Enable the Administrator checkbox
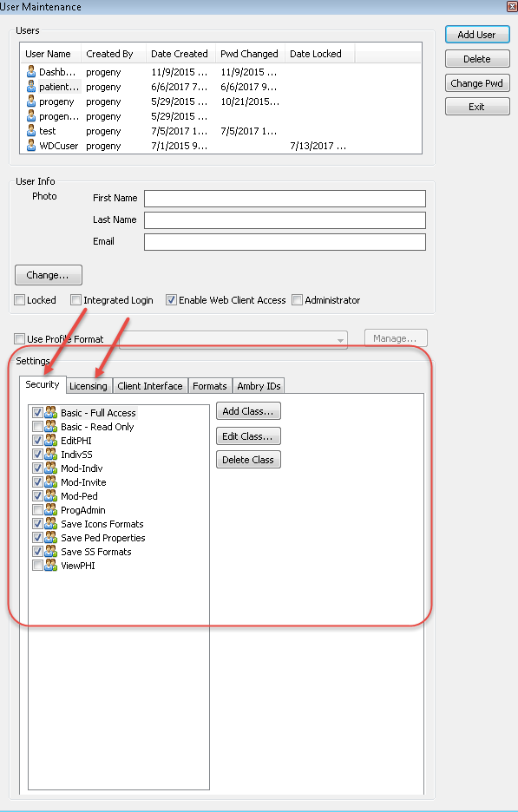 tap(298, 300)
